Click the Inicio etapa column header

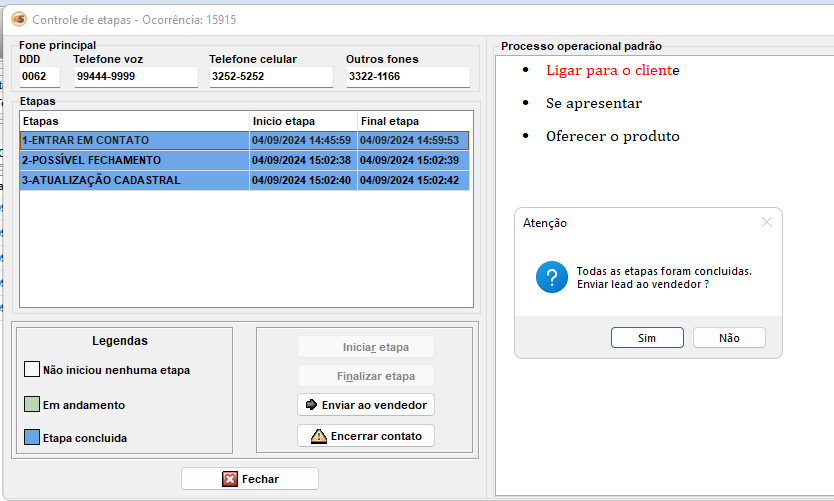303,121
